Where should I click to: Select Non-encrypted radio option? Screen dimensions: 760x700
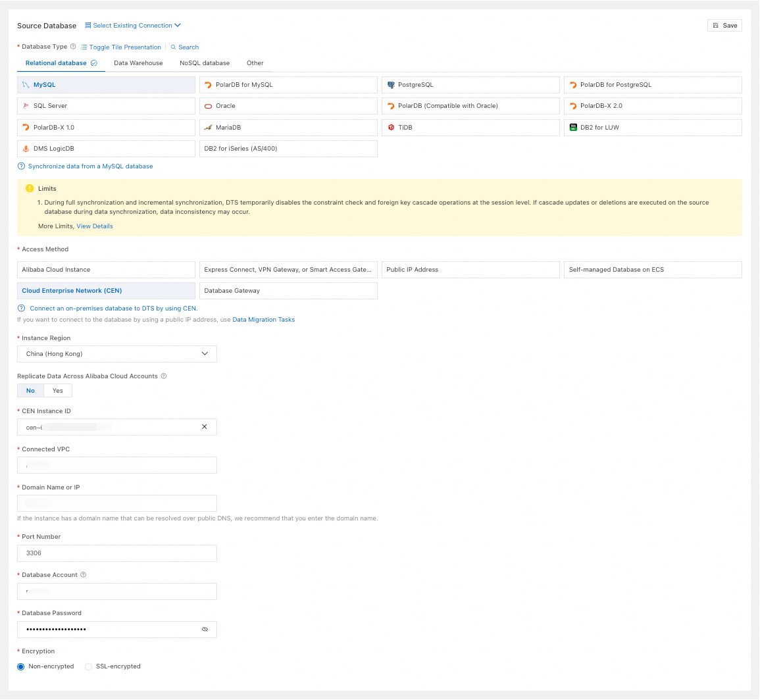tap(21, 667)
